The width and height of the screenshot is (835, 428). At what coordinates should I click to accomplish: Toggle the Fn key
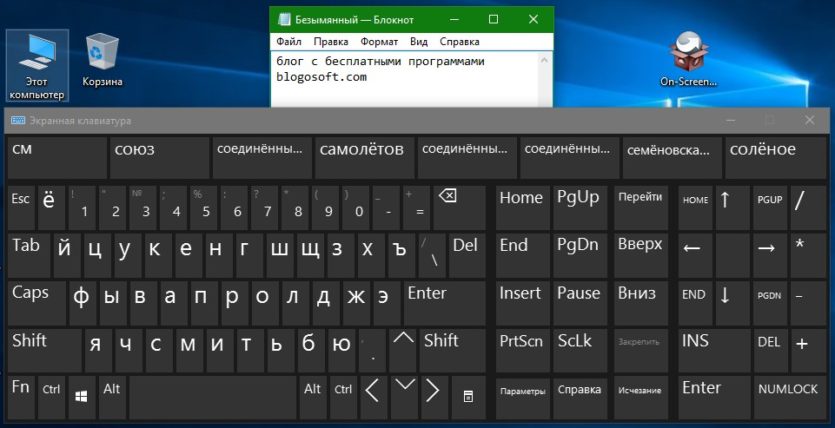pos(21,398)
